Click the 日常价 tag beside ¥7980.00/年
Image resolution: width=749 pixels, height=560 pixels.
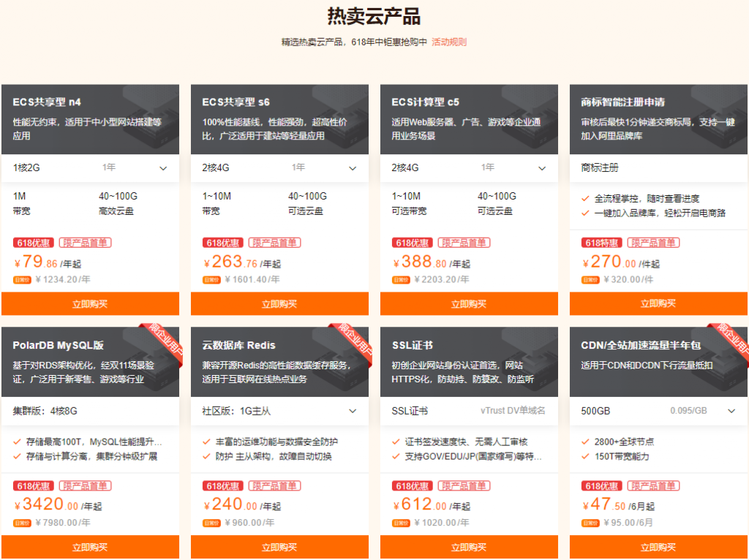click(22, 523)
